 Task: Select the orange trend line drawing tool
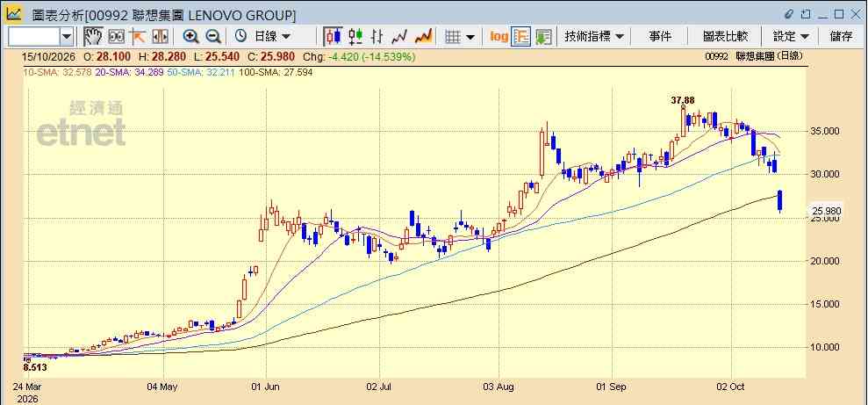(137, 37)
